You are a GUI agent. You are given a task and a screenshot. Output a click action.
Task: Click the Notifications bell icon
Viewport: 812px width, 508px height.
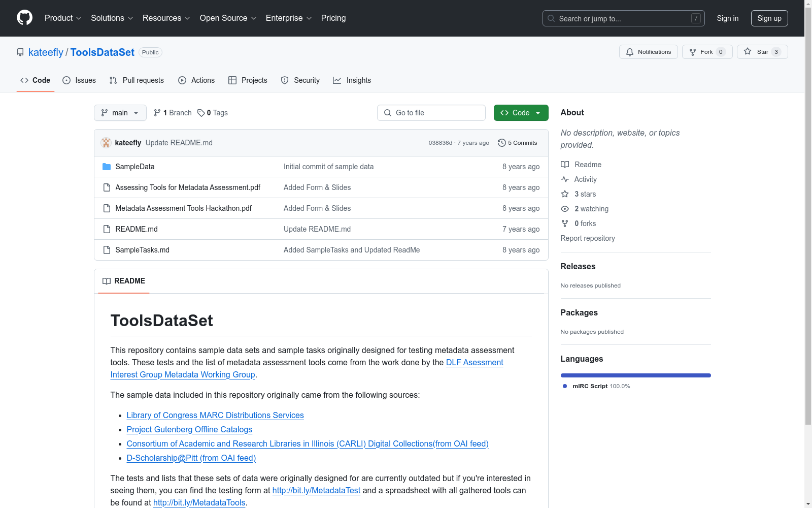pyautogui.click(x=630, y=52)
